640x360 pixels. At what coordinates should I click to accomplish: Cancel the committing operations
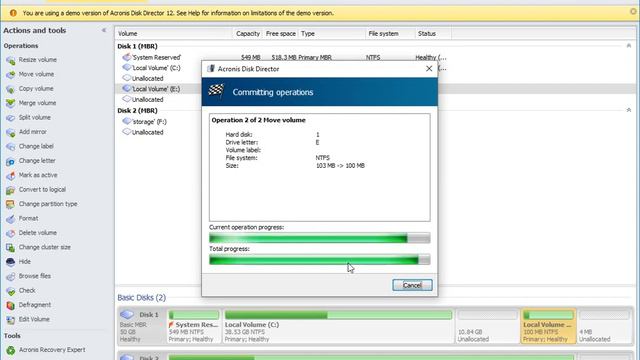pyautogui.click(x=412, y=285)
